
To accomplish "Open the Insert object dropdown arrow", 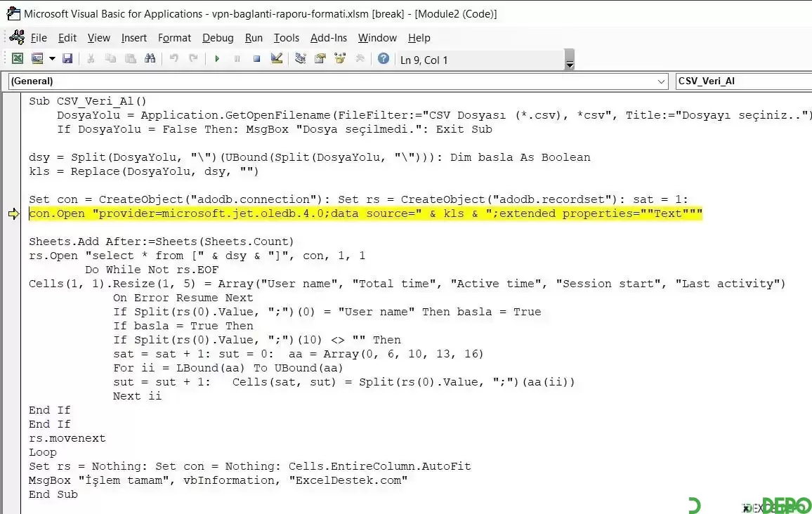I will (52, 58).
